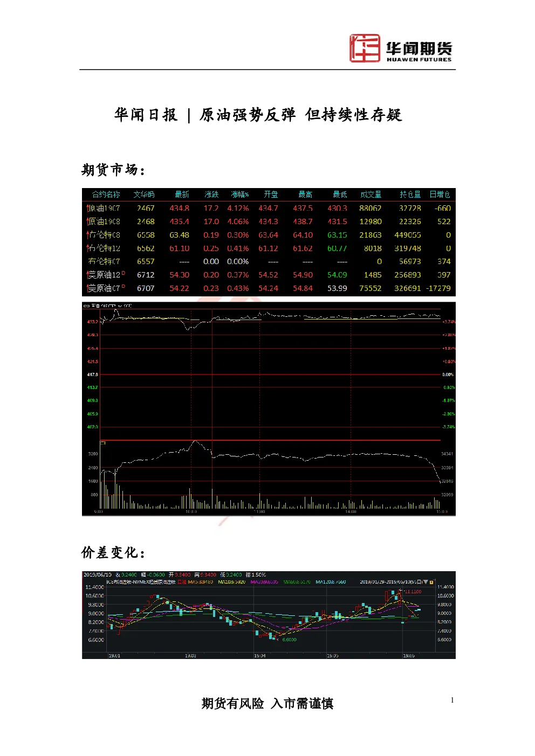Image resolution: width=535 pixels, height=756 pixels.
Task: Click daily position change -17279
Action: click(x=438, y=288)
